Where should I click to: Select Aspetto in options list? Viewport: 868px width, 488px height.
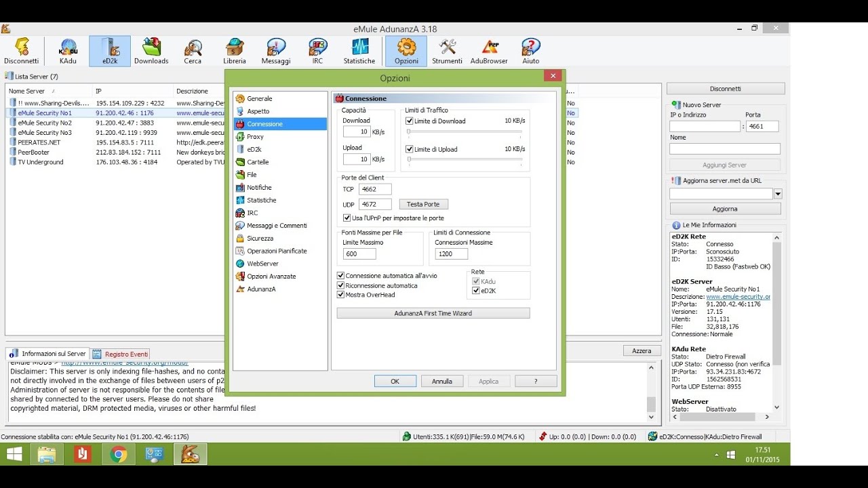pyautogui.click(x=258, y=111)
